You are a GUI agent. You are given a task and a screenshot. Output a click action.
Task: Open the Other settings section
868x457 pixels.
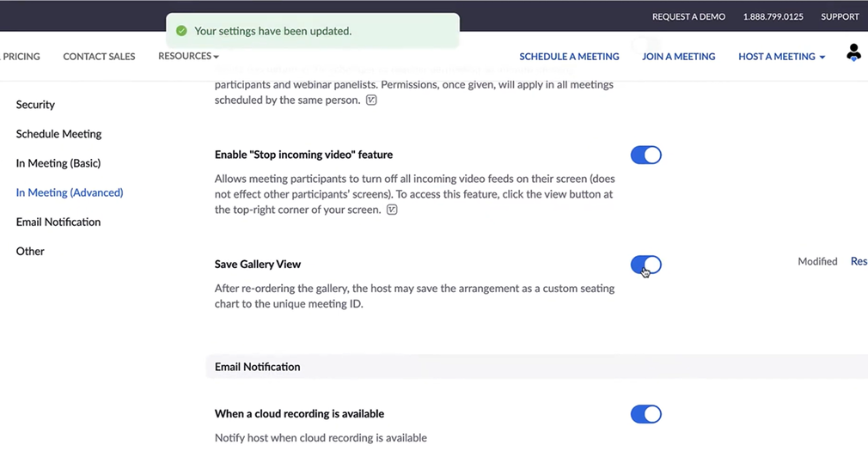tap(30, 251)
